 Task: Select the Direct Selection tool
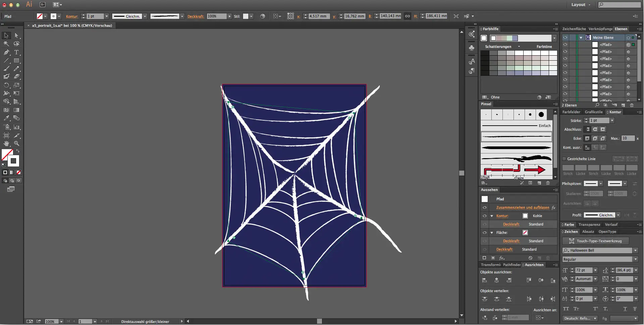coord(16,36)
